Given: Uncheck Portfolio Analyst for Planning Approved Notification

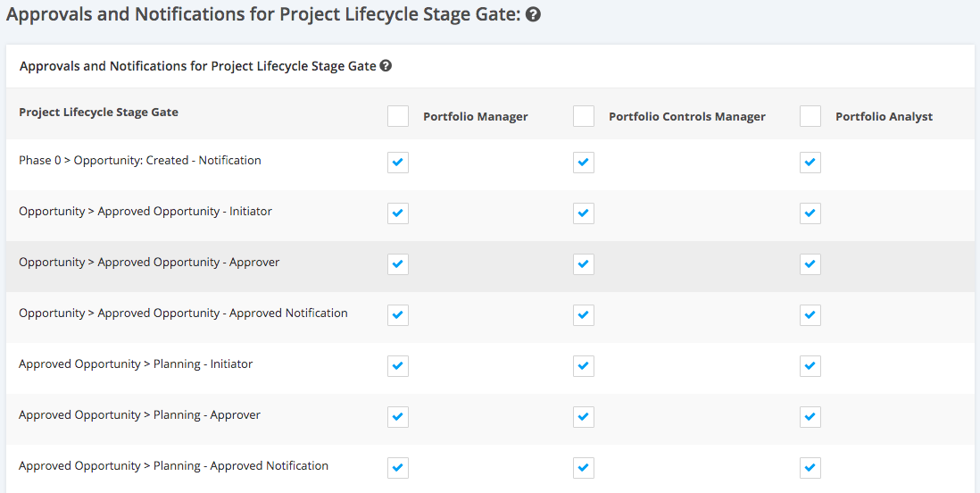Looking at the screenshot, I should (810, 468).
